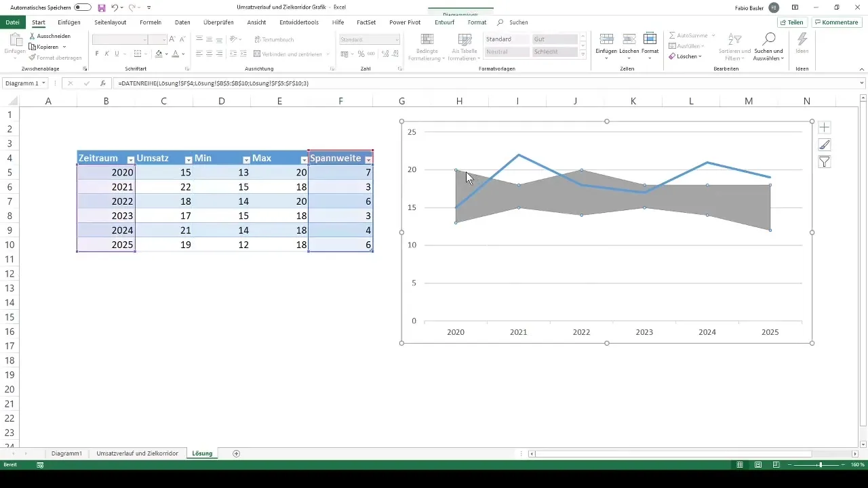Open the Datei tab
This screenshot has width=868, height=488.
point(12,22)
